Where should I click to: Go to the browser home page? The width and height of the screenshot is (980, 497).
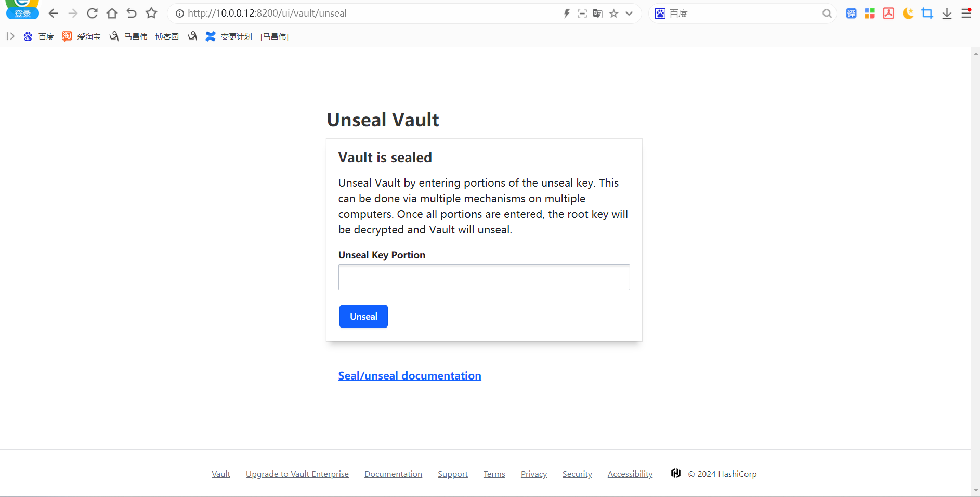pyautogui.click(x=112, y=14)
